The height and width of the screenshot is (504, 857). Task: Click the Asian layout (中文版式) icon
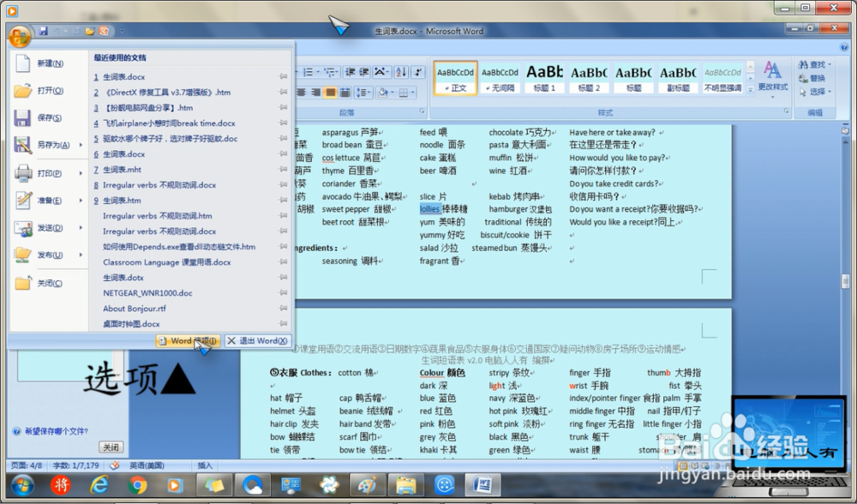click(x=381, y=72)
